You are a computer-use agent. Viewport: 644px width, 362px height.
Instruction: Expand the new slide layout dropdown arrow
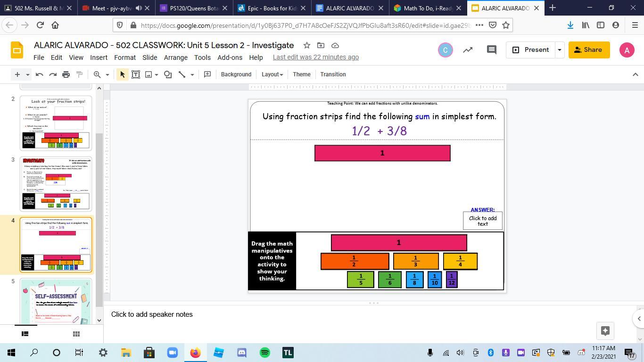pos(28,74)
